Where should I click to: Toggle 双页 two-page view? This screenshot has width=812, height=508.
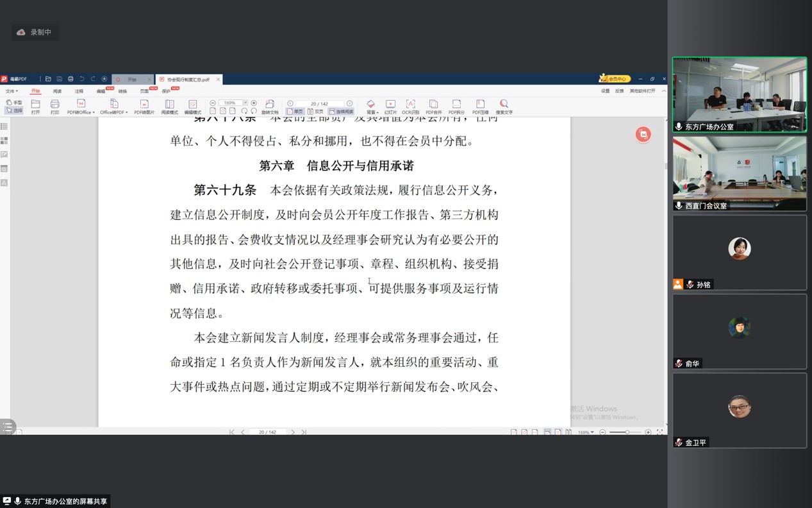click(315, 112)
